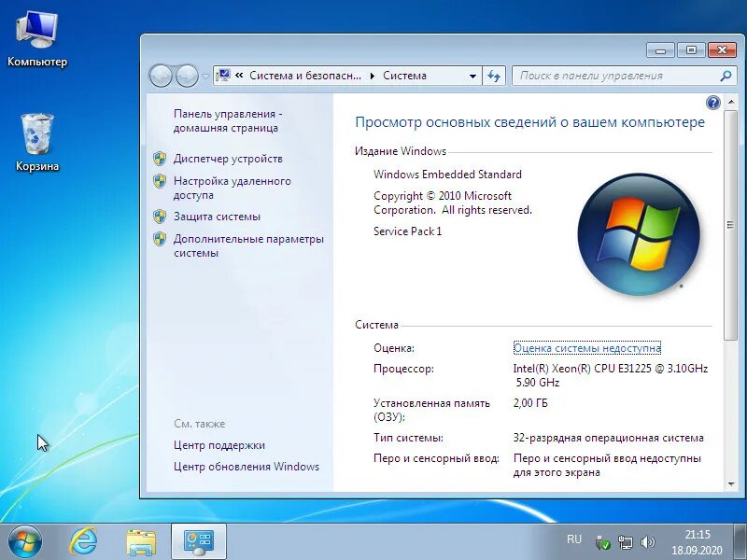This screenshot has width=747, height=560.
Task: Open Центр поддержки link
Action: click(x=219, y=445)
